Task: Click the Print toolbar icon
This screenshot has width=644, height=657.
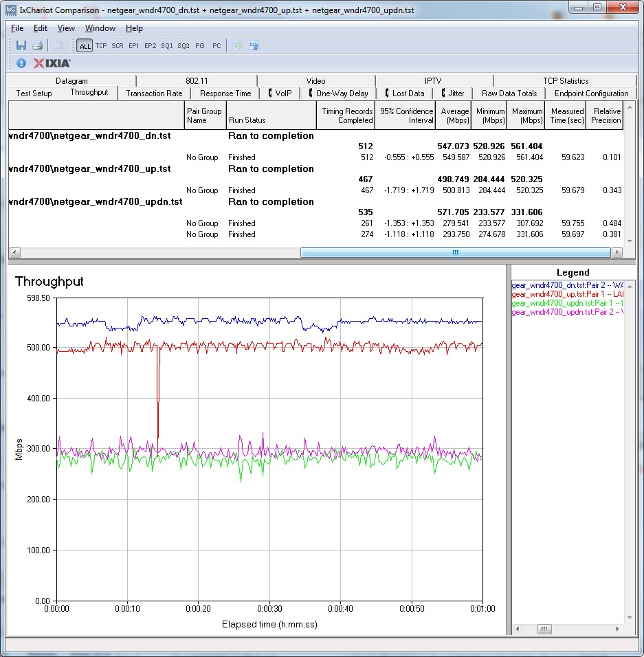Action: point(37,45)
